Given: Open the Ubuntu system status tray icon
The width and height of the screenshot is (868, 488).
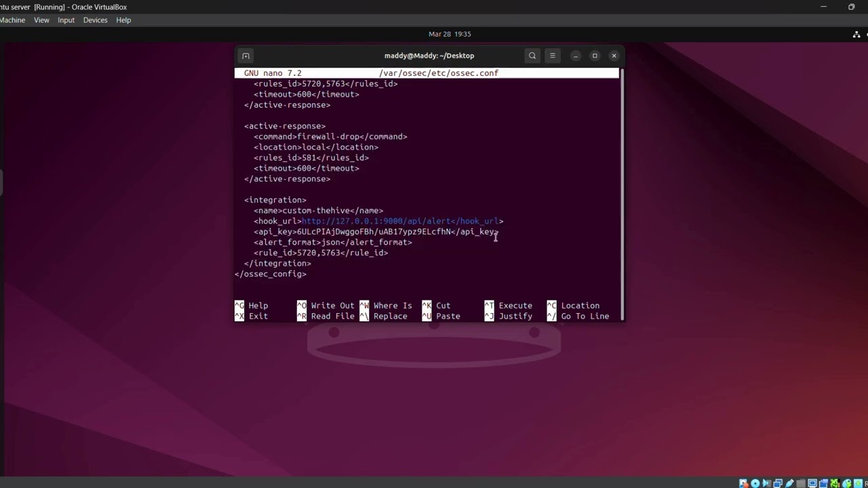Looking at the screenshot, I should [x=856, y=34].
